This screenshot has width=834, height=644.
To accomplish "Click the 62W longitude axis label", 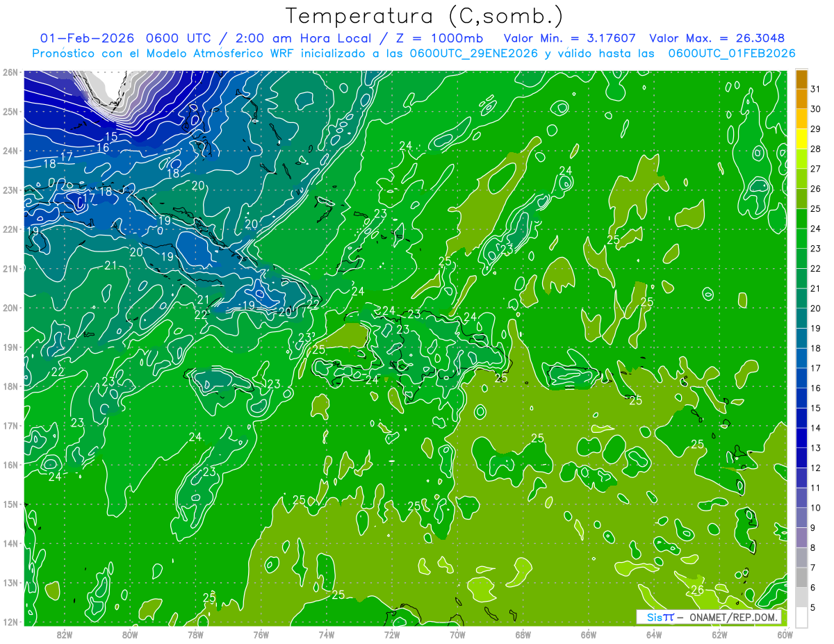I will tap(719, 634).
